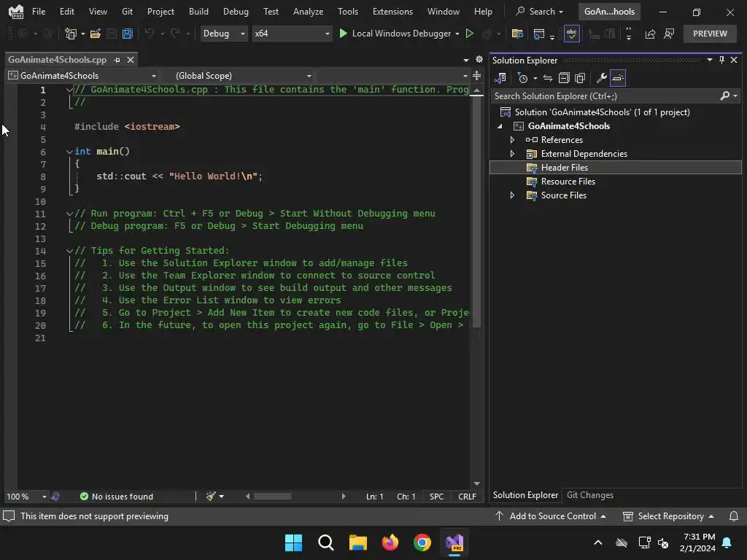Switch to Solution Explorer bottom tab
This screenshot has width=747, height=560.
pyautogui.click(x=525, y=495)
